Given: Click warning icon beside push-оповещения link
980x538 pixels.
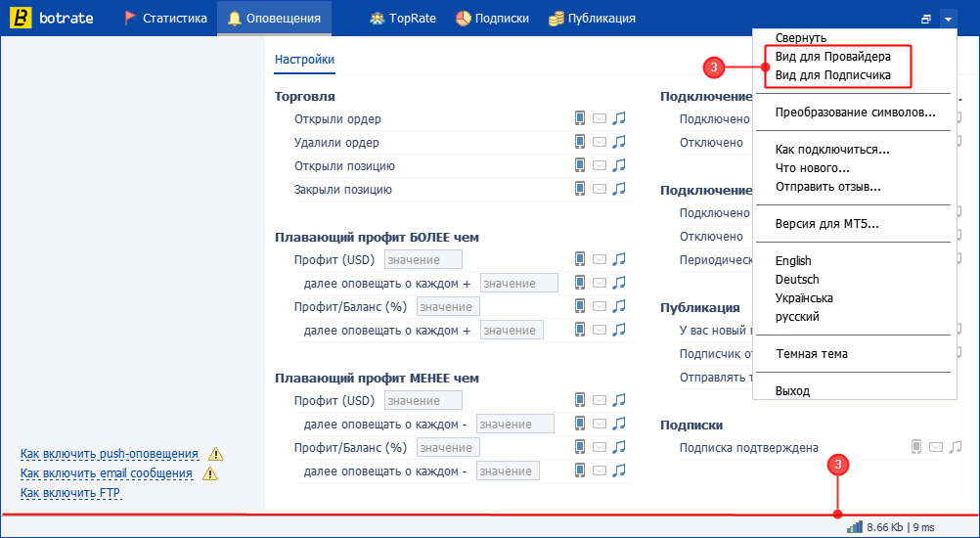Looking at the screenshot, I should coord(215,454).
